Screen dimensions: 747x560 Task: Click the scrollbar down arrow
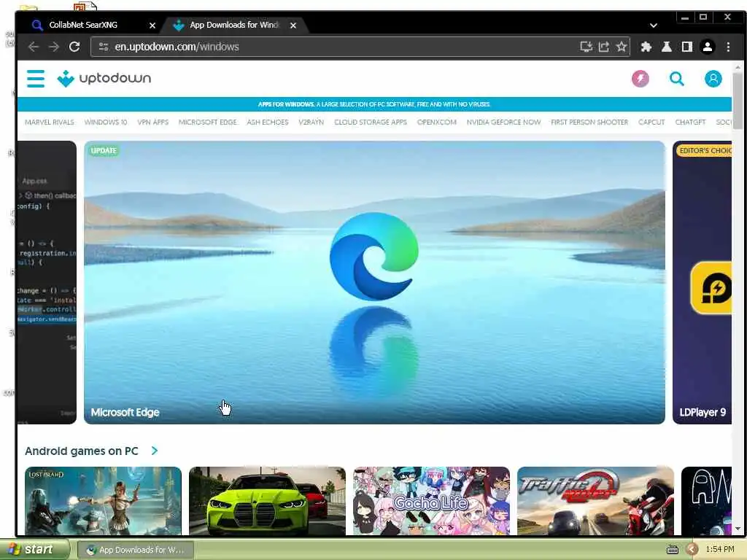pos(738,529)
